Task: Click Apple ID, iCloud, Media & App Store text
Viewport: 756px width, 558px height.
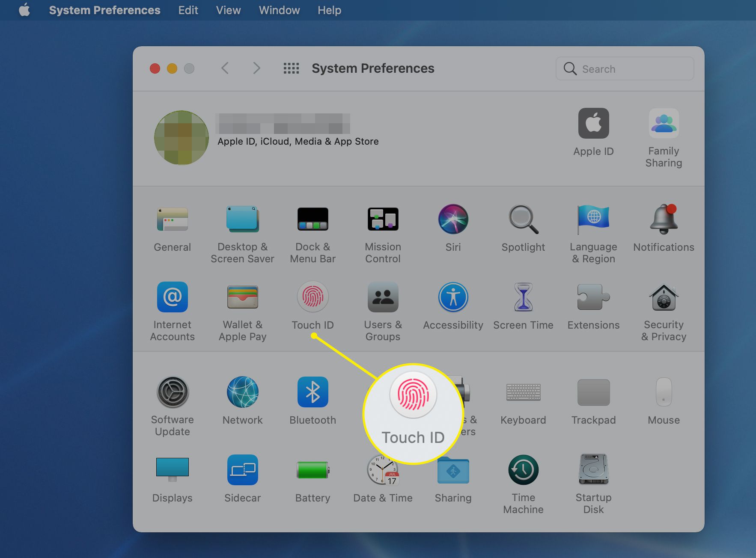Action: pyautogui.click(x=298, y=142)
